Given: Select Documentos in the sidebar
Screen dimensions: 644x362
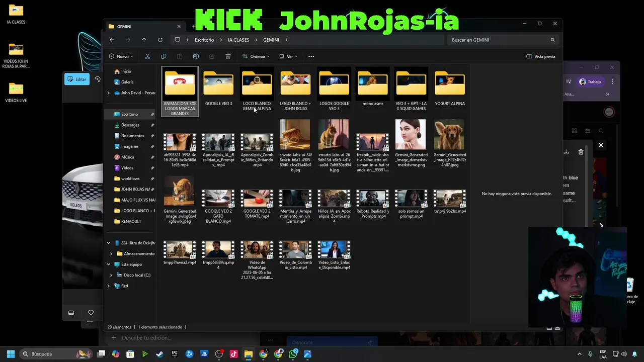Looking at the screenshot, I should [x=133, y=136].
